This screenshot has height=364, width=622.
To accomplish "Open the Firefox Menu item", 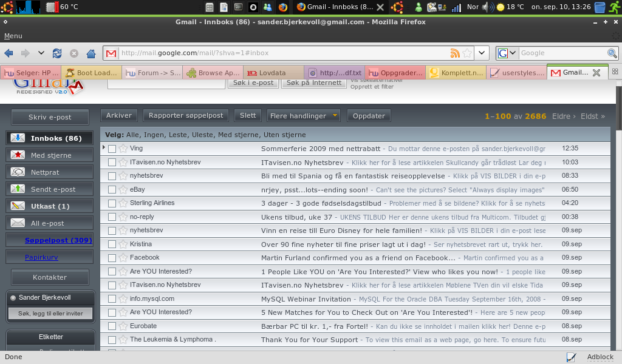I will (13, 36).
